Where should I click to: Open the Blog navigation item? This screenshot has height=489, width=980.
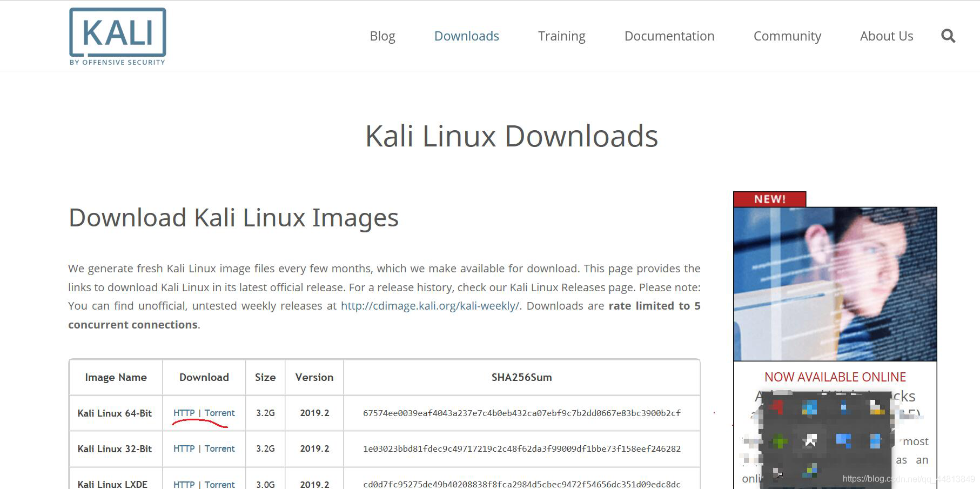pos(382,36)
